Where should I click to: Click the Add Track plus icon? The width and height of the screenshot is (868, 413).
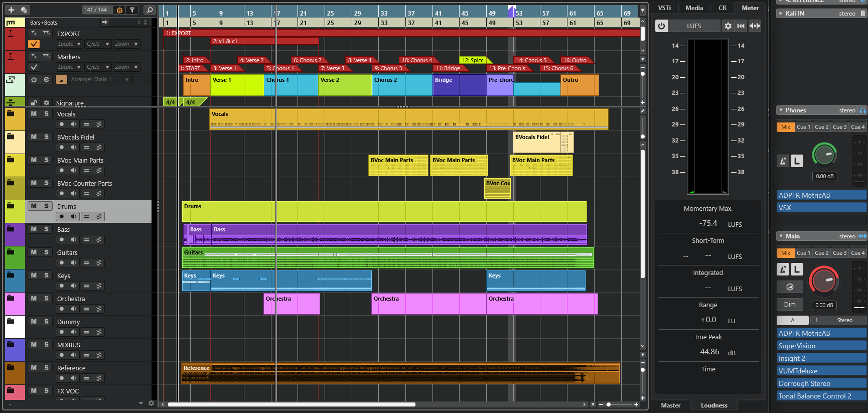[x=11, y=10]
